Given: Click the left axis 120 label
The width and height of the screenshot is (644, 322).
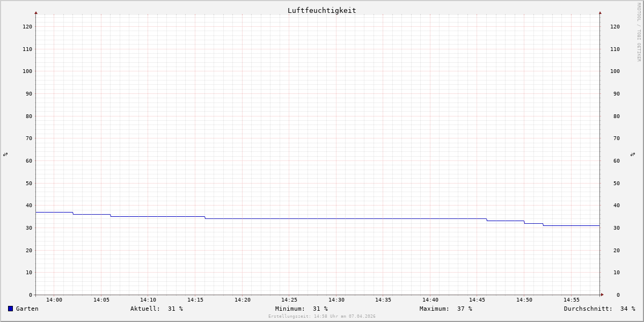Looking at the screenshot, I should [x=27, y=27].
